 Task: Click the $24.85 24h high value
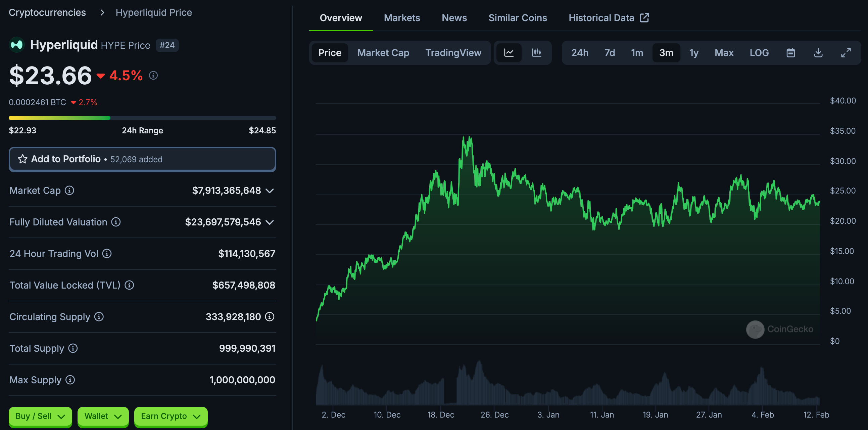point(262,131)
